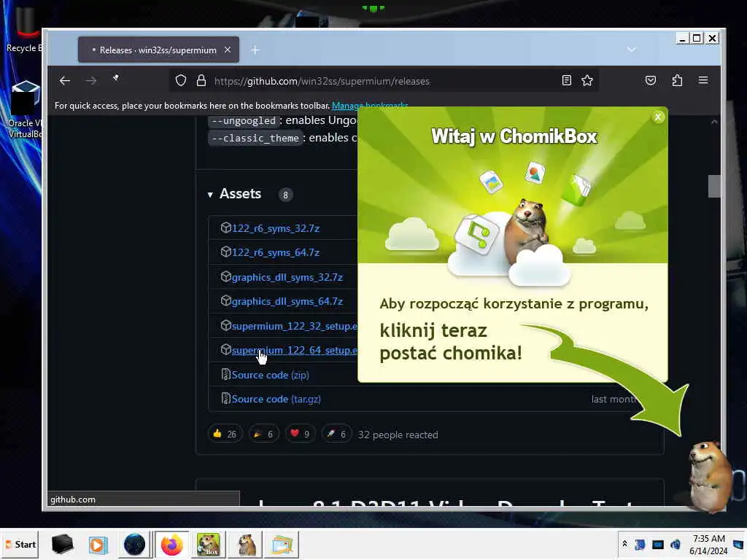Download supermium_122_32_setup.exe
Screen dimensions: 747x560
[x=295, y=326]
